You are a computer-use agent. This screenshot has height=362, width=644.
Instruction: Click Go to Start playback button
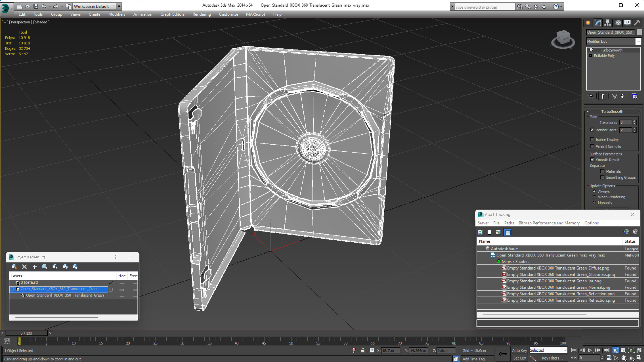coord(574,350)
